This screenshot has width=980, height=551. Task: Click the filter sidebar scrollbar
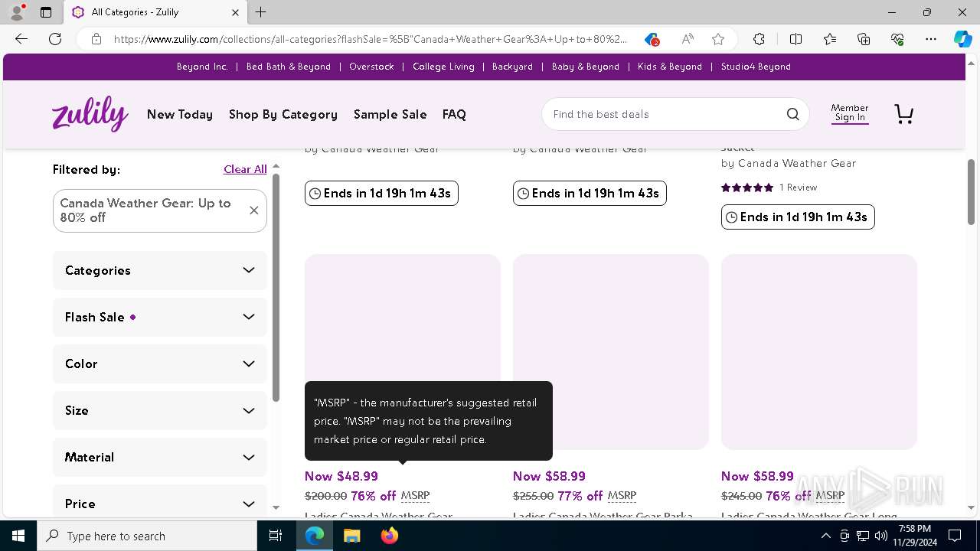coord(276,288)
